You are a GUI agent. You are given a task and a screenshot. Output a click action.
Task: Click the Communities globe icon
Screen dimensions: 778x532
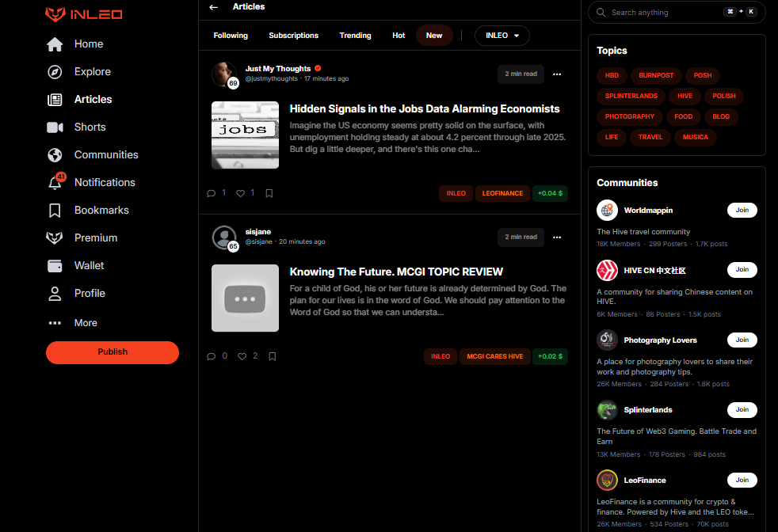click(55, 155)
